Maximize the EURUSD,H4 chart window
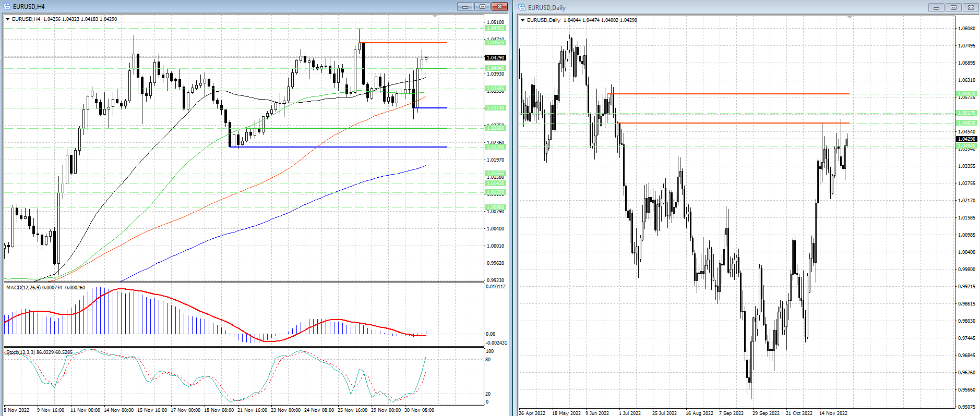The width and height of the screenshot is (980, 416). point(482,7)
